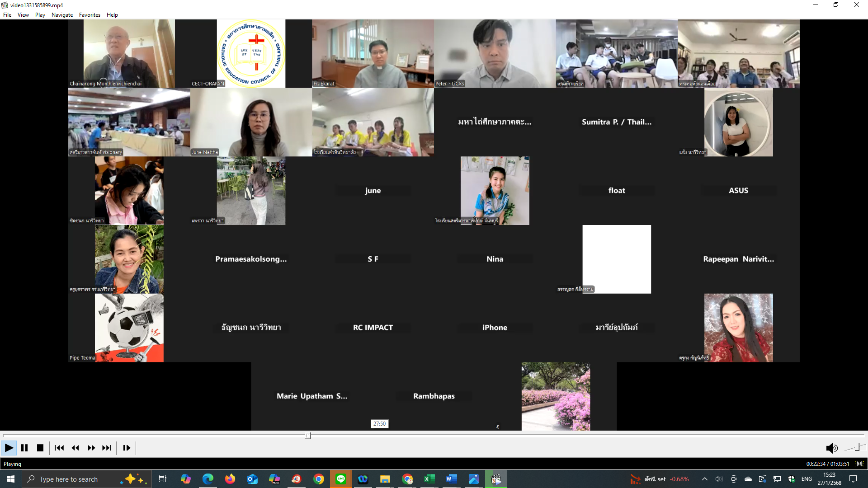The height and width of the screenshot is (488, 868).
Task: Open the blue photo app on taskbar
Action: tap(474, 479)
